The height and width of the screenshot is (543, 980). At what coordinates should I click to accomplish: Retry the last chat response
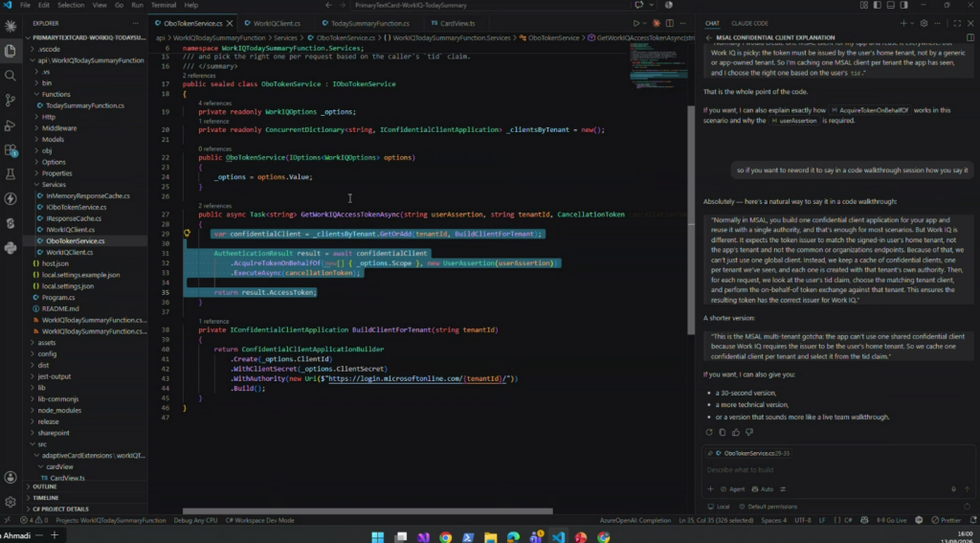(709, 432)
